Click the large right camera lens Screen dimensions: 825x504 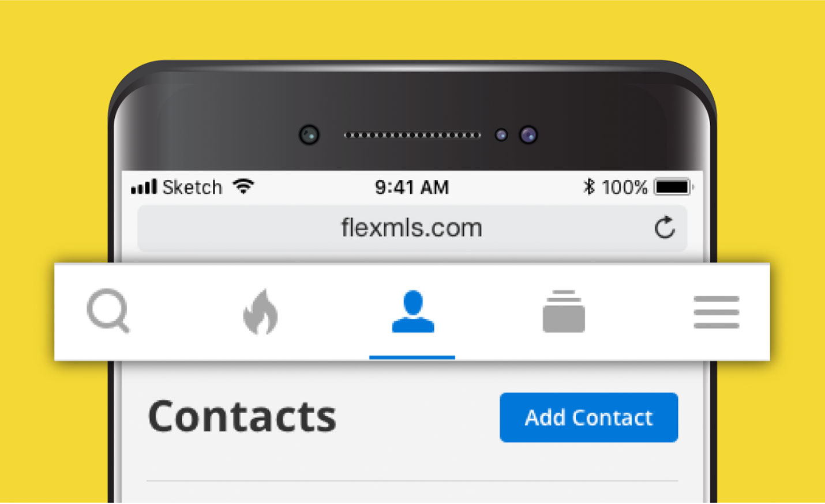[x=528, y=135]
